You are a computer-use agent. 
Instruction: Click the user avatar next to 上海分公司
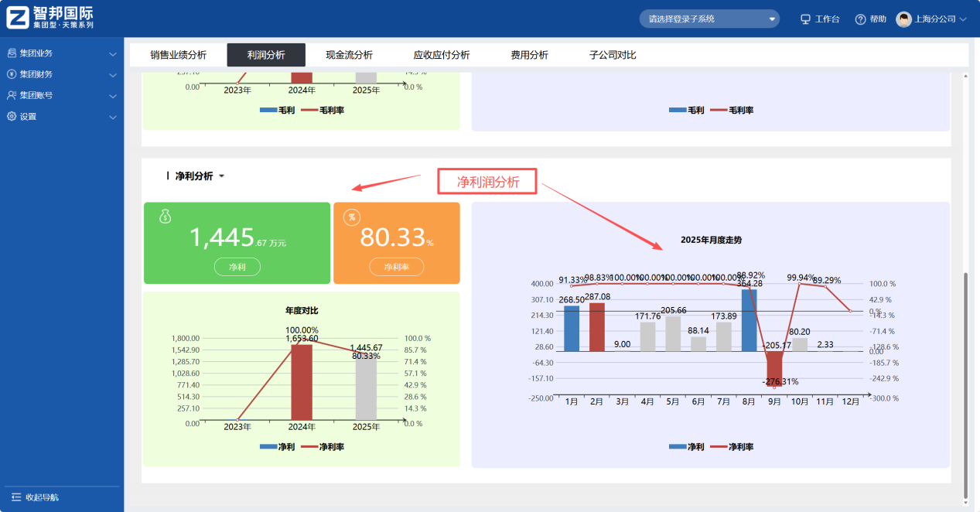[x=905, y=19]
